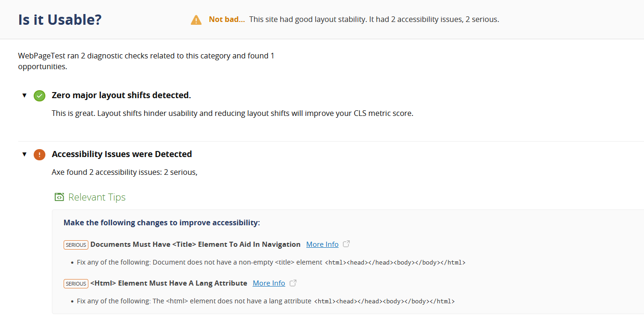Click html code snippet under Lang attribute issue
This screenshot has height=330, width=644.
(384, 301)
